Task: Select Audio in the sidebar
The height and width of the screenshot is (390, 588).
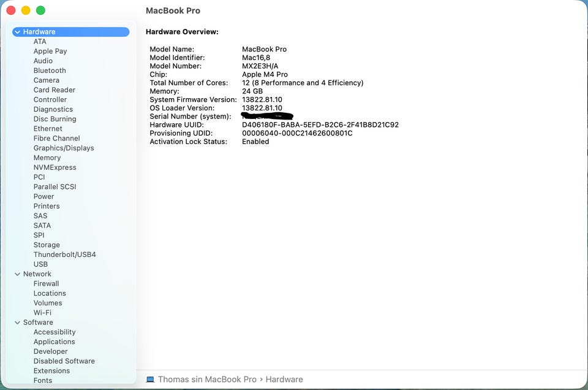Action: pyautogui.click(x=43, y=61)
